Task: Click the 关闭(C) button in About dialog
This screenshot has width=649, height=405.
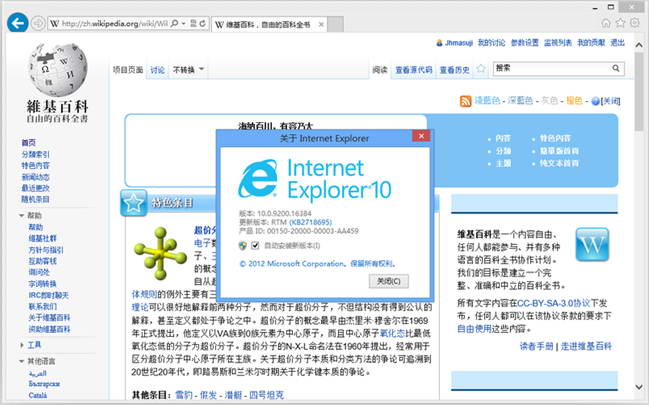Action: coord(389,281)
